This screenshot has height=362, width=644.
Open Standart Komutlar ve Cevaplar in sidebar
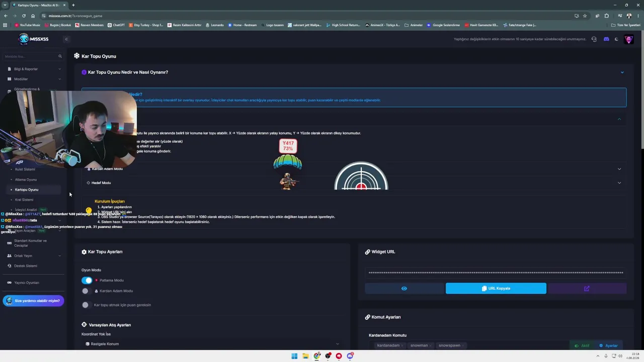tap(30, 243)
